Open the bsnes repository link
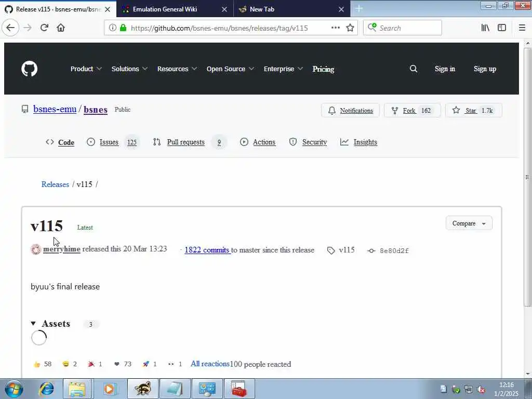 point(96,110)
